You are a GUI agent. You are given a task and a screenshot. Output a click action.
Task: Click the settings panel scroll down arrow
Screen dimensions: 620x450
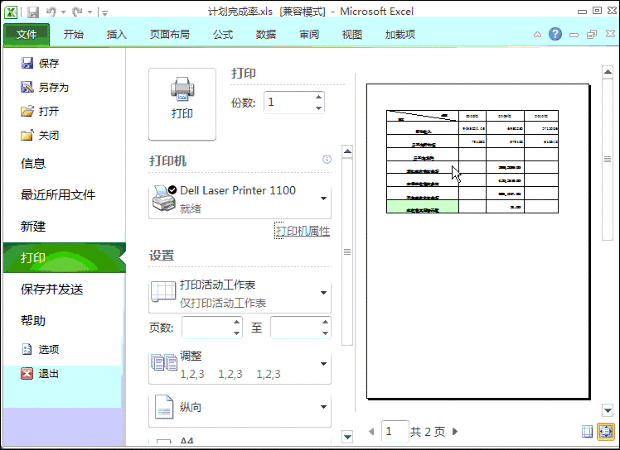(347, 437)
